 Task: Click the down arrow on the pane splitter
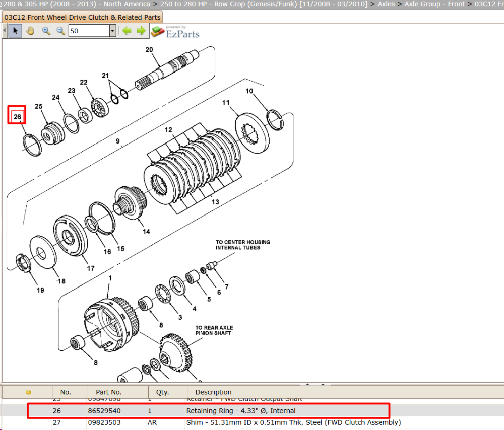pyautogui.click(x=323, y=384)
